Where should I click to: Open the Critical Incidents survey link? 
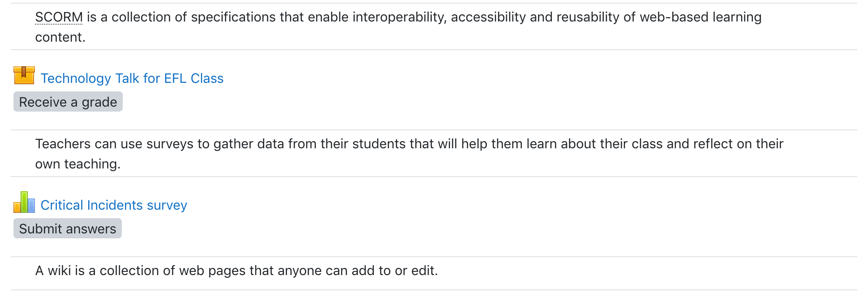[x=114, y=205]
